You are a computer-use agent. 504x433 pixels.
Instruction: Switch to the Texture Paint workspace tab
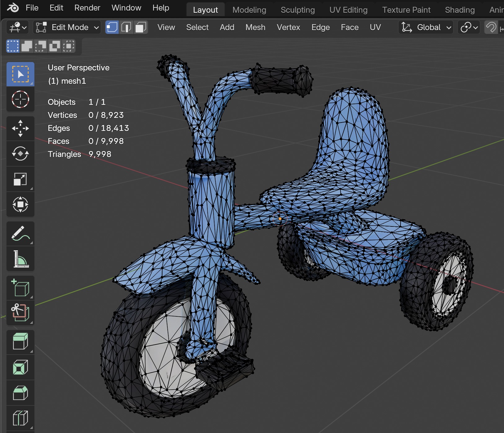(x=406, y=10)
